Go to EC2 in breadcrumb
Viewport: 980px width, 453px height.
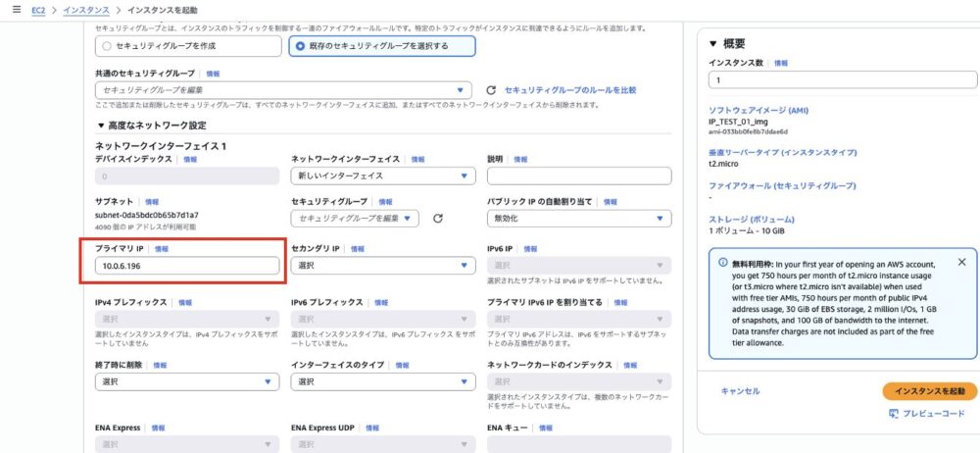(38, 9)
